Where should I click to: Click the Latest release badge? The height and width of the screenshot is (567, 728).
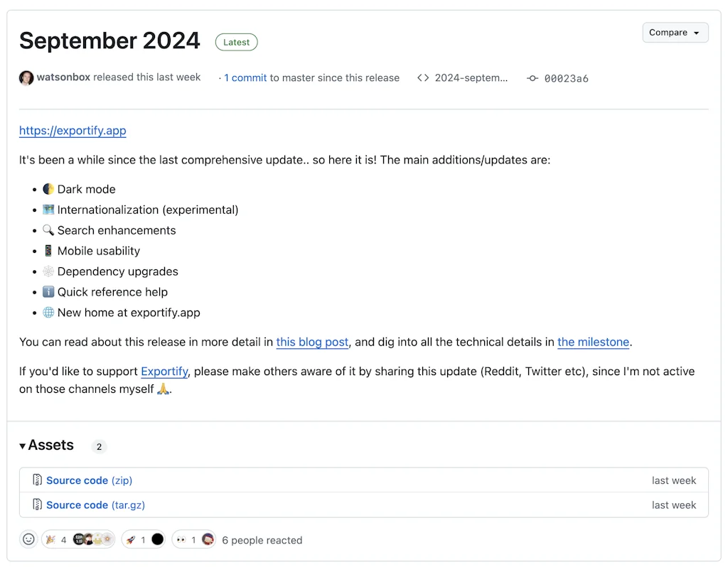[x=236, y=42]
